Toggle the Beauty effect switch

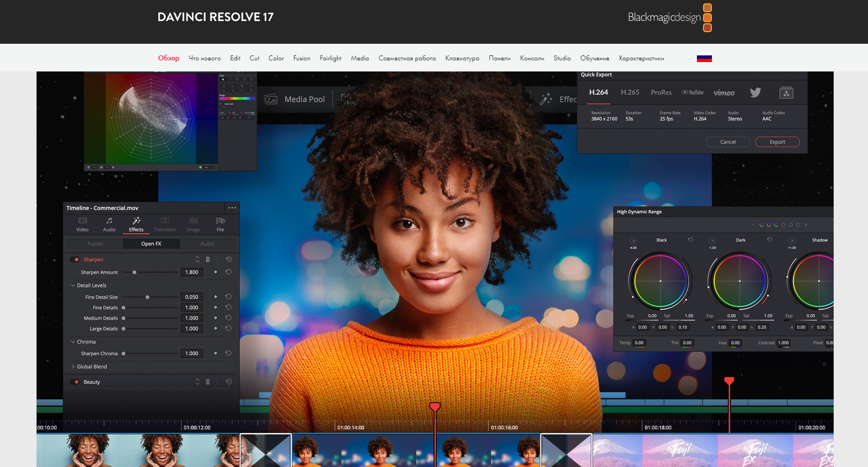coord(75,382)
